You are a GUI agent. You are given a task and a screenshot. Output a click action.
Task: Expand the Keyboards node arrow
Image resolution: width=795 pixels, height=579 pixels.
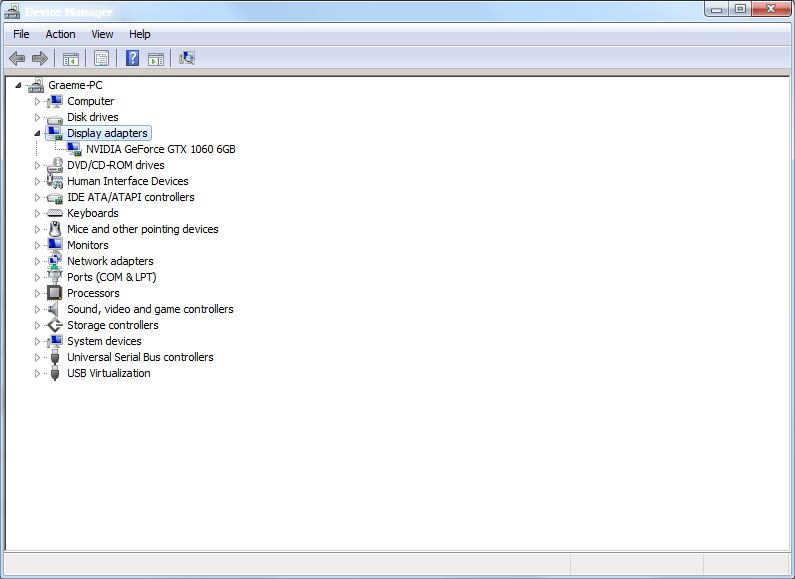pyautogui.click(x=37, y=213)
